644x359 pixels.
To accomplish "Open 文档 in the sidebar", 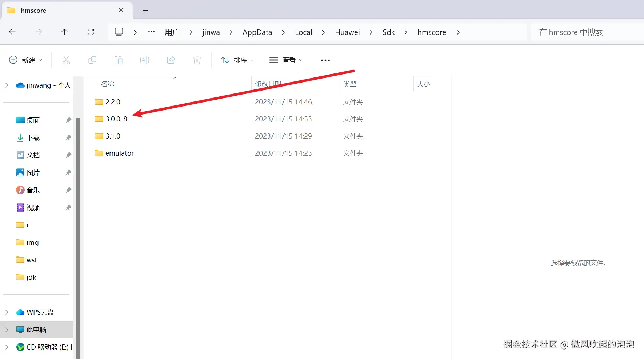I will (28, 155).
